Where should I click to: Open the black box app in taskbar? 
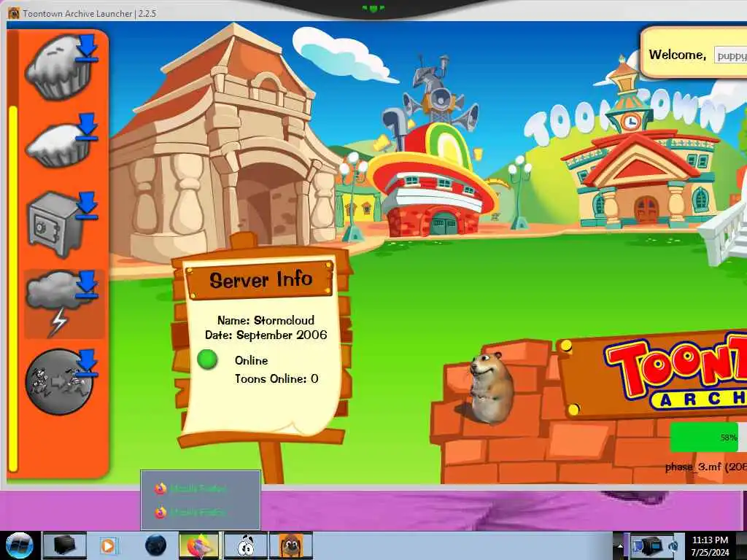(x=64, y=545)
